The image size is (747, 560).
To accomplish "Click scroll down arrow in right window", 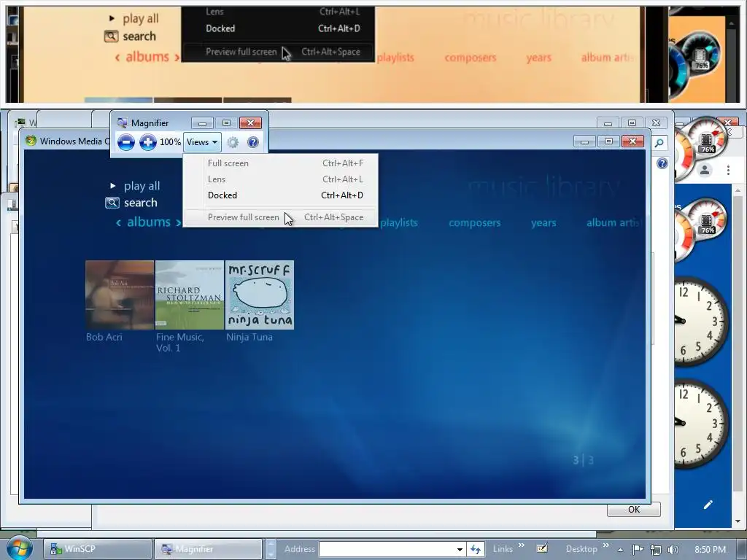I will click(x=738, y=521).
